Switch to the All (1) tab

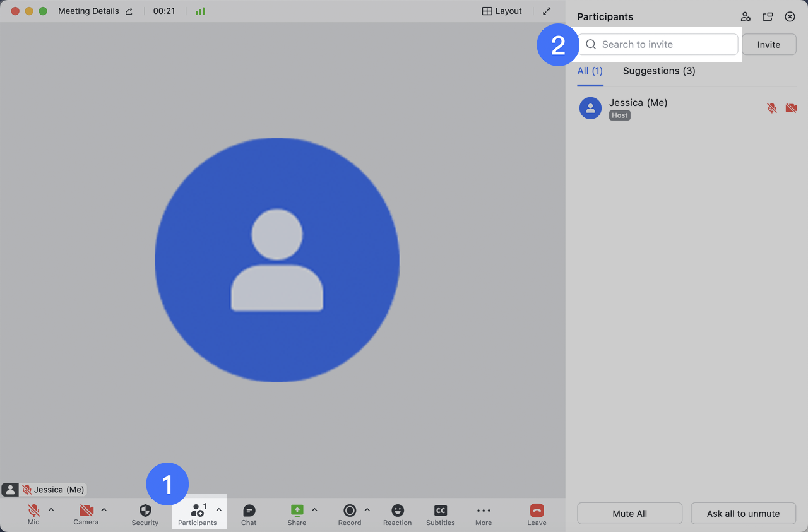(590, 71)
